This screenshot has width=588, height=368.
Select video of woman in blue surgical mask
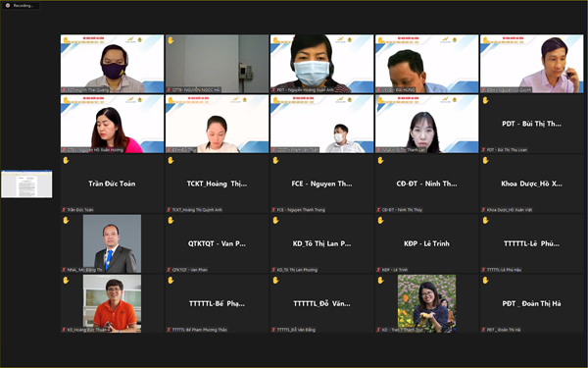click(x=321, y=64)
